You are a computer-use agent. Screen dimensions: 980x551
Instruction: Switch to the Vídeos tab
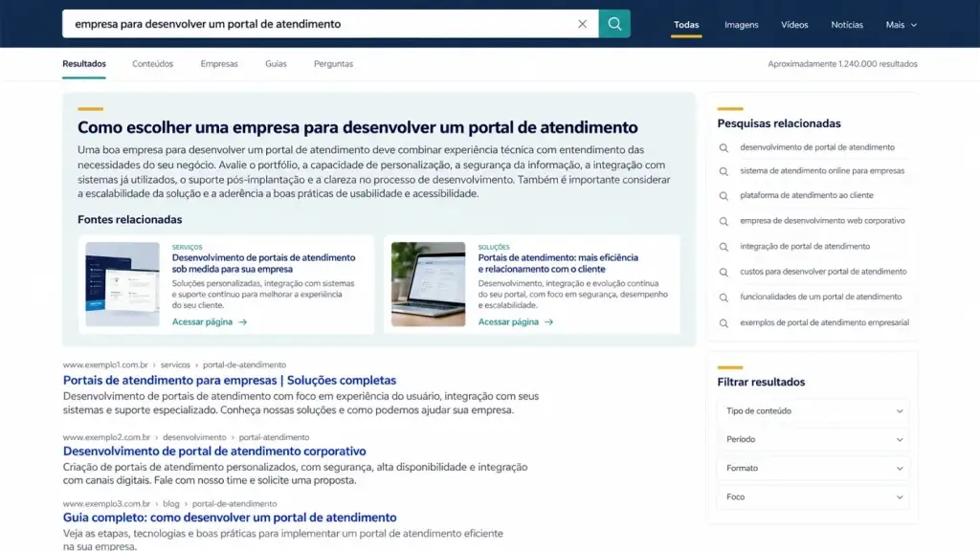coord(794,25)
